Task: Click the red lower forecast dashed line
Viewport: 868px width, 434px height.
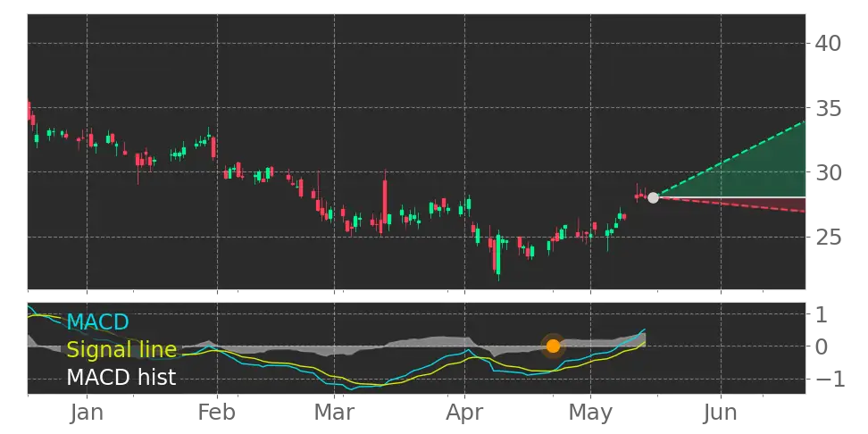Action: [730, 204]
